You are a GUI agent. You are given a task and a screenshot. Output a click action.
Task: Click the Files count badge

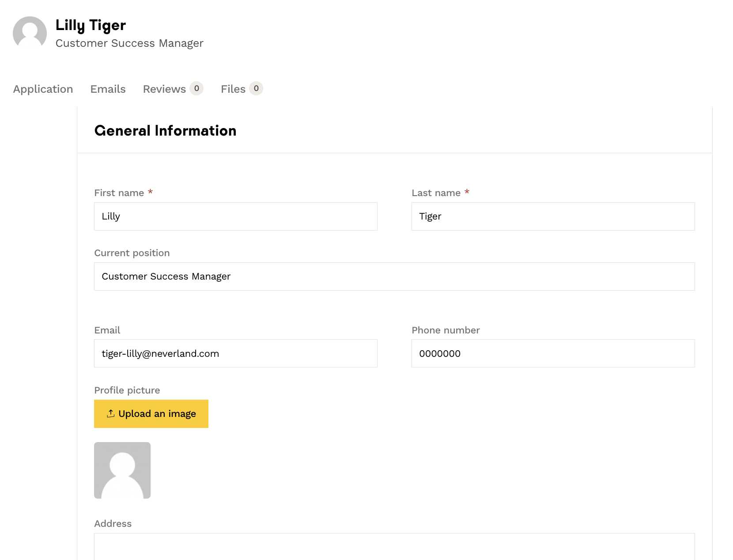pyautogui.click(x=256, y=88)
